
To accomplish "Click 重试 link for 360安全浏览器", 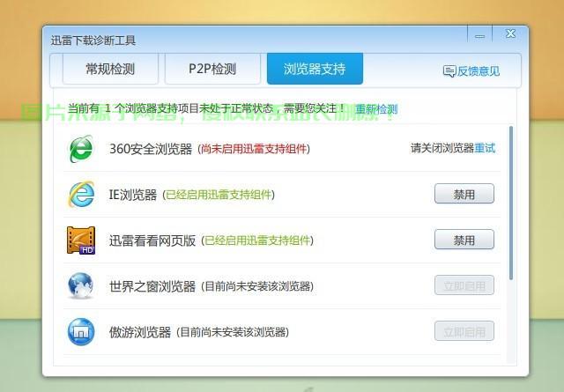I will click(x=485, y=148).
